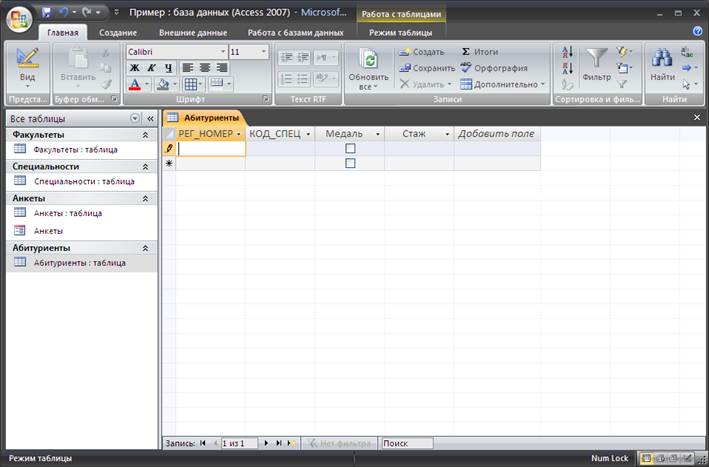Switch to the Режим таблицы ribbon tab
The image size is (709, 467).
[x=401, y=33]
